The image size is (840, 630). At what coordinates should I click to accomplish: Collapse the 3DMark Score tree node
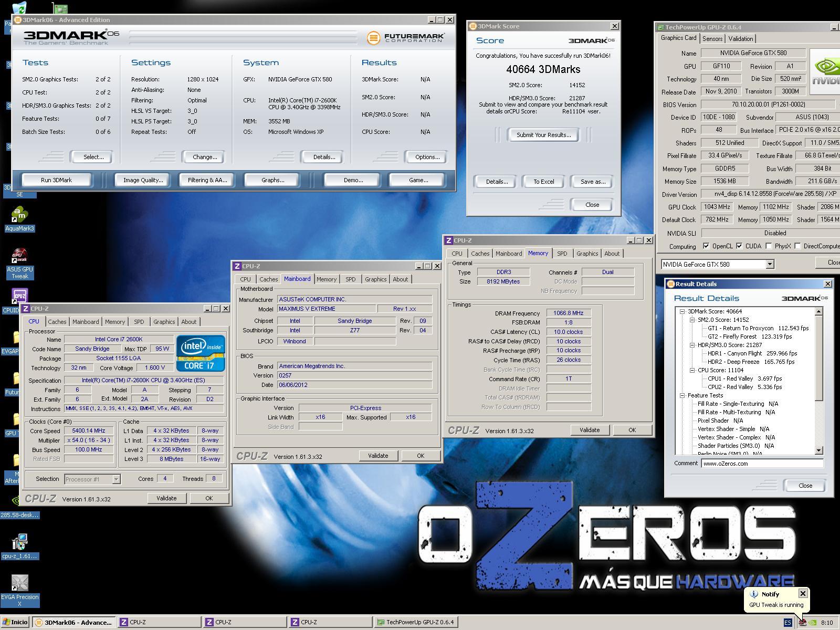(682, 311)
